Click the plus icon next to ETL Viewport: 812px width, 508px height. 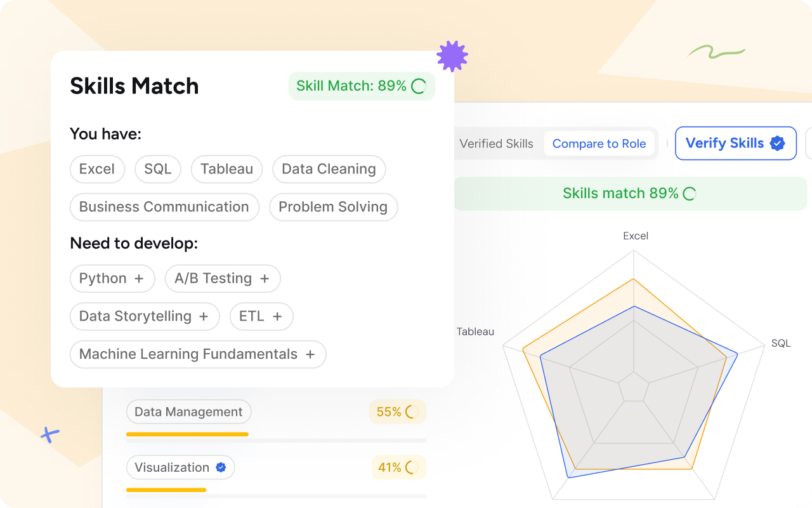tap(277, 316)
